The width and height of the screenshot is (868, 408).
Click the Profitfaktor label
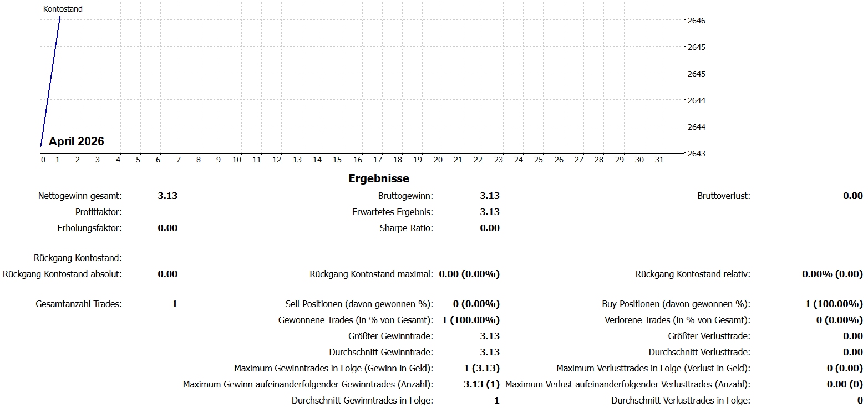click(x=98, y=212)
